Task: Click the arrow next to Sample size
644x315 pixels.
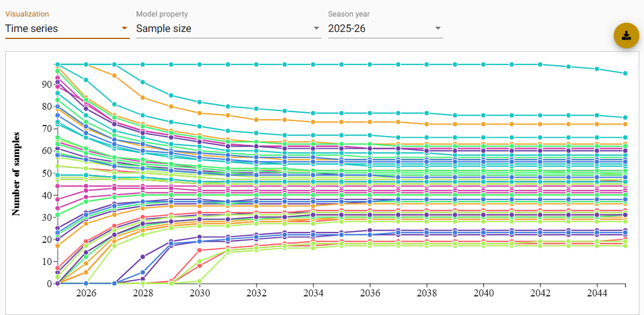Action: [x=316, y=28]
